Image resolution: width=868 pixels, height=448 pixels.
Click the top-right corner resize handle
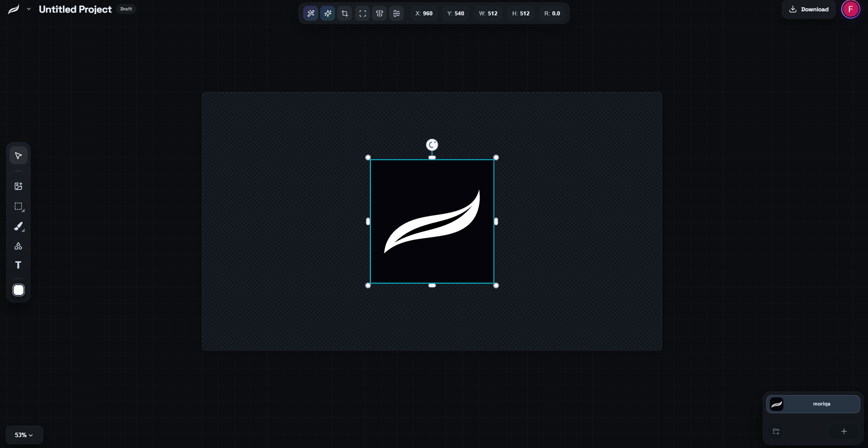pyautogui.click(x=496, y=157)
